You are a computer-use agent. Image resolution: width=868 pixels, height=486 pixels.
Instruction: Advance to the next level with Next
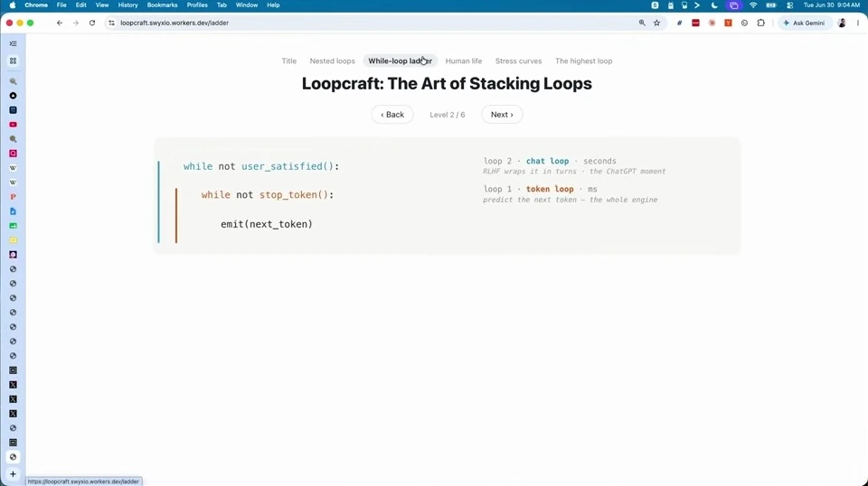[x=502, y=115]
